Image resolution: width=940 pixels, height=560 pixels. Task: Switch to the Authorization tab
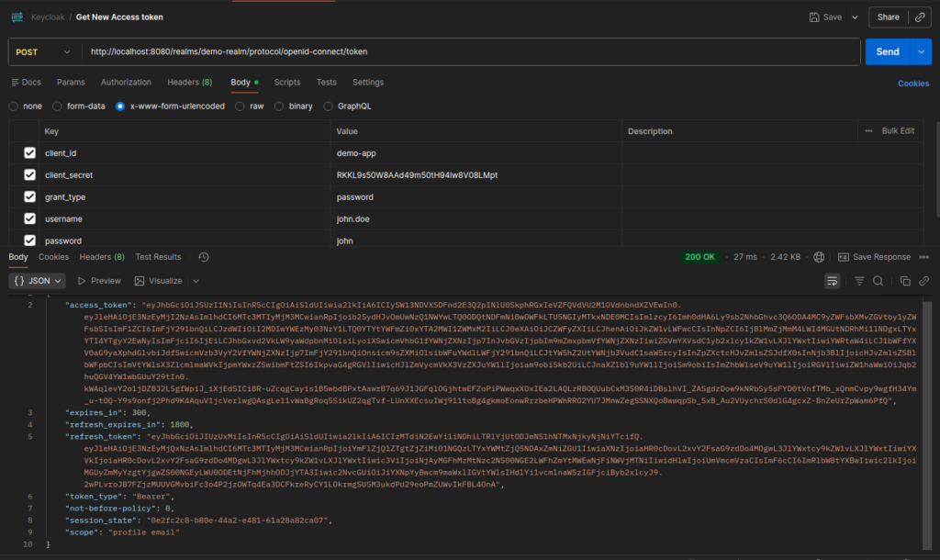pos(126,82)
